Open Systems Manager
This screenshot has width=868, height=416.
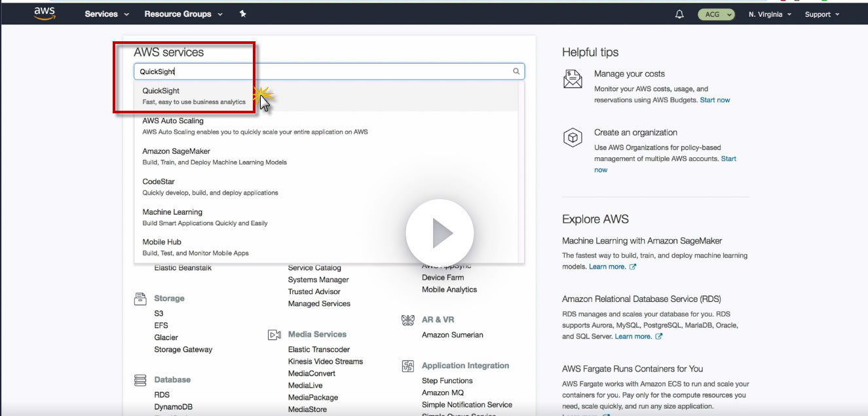pyautogui.click(x=318, y=280)
